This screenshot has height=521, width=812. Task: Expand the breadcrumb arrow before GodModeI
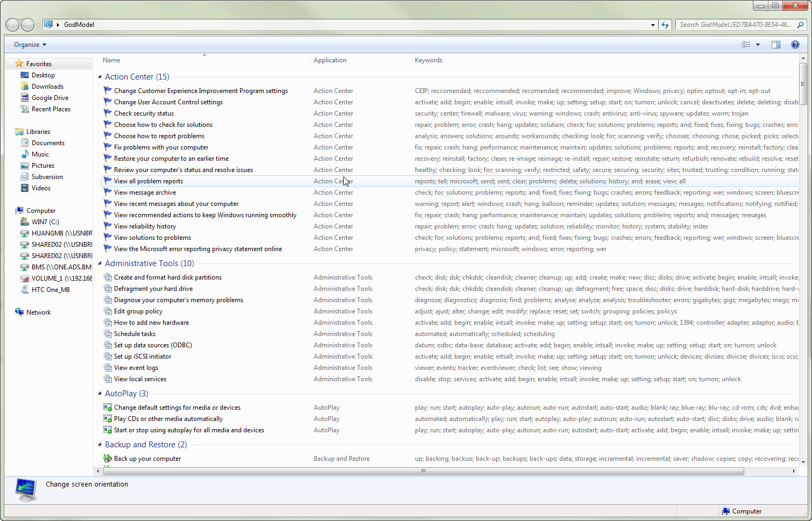tap(58, 25)
